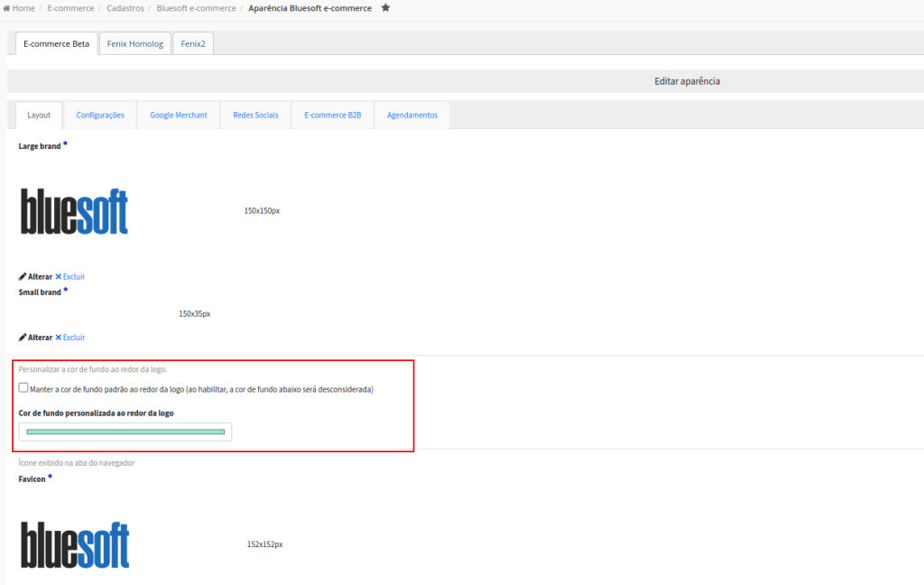Image resolution: width=924 pixels, height=585 pixels.
Task: Switch to the Configurações tab
Action: tap(100, 116)
